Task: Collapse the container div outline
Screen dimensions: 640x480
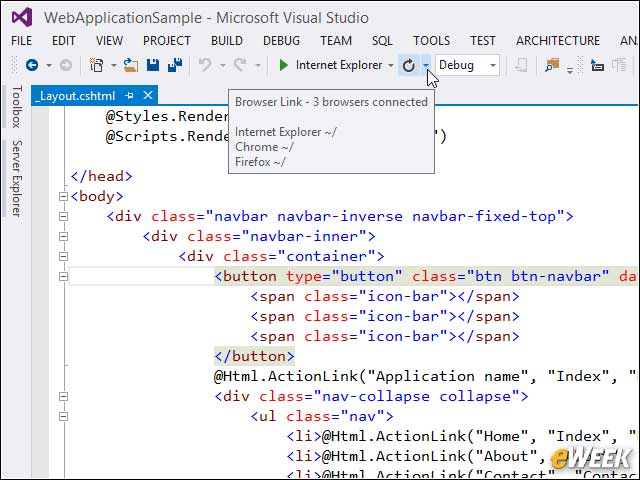Action: pos(63,256)
